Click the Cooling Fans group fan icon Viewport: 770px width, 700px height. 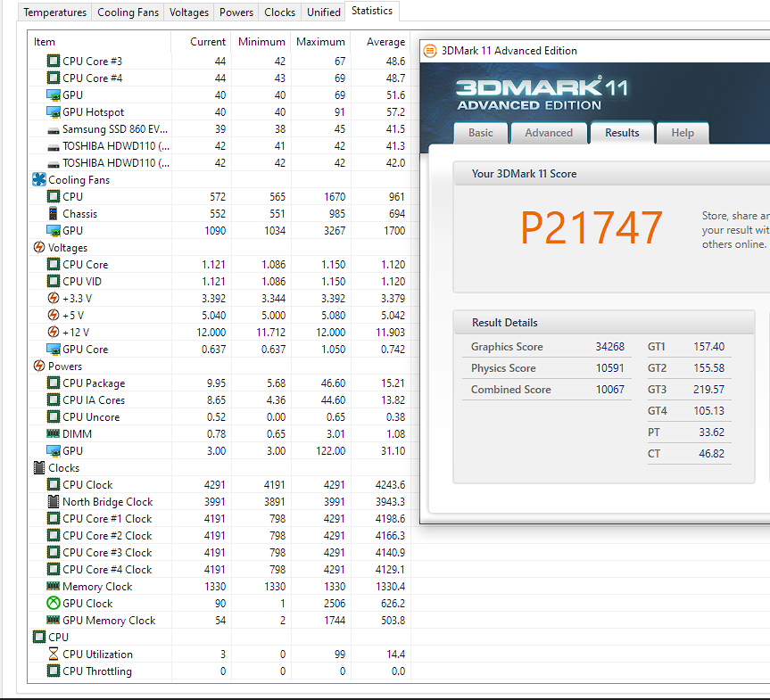[x=38, y=179]
